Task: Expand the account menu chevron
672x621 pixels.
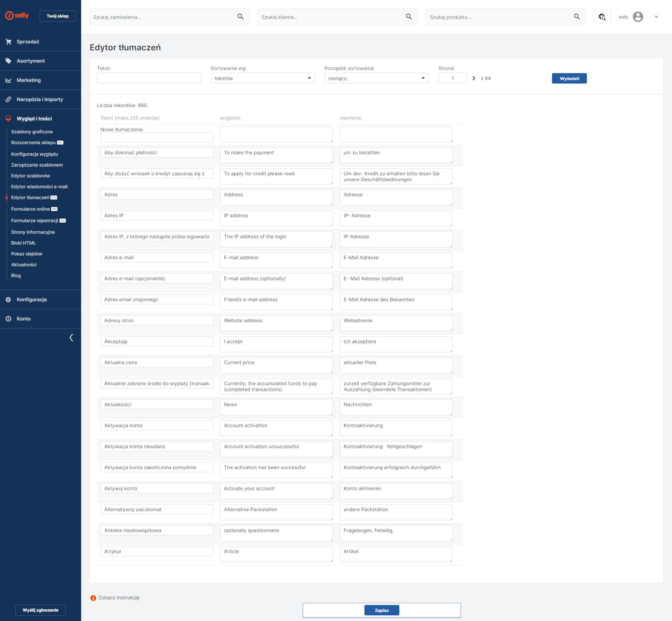Action: pyautogui.click(x=656, y=17)
